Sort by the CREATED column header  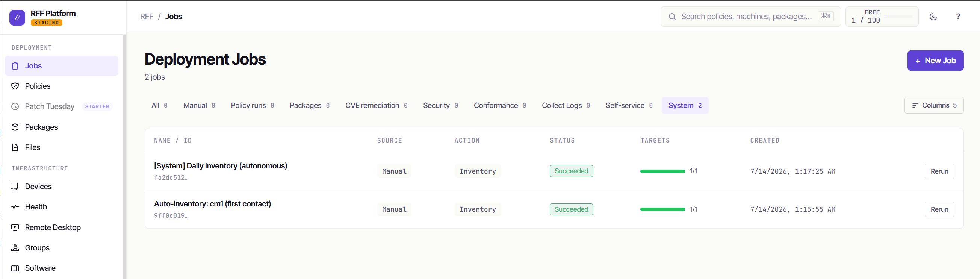pos(764,141)
